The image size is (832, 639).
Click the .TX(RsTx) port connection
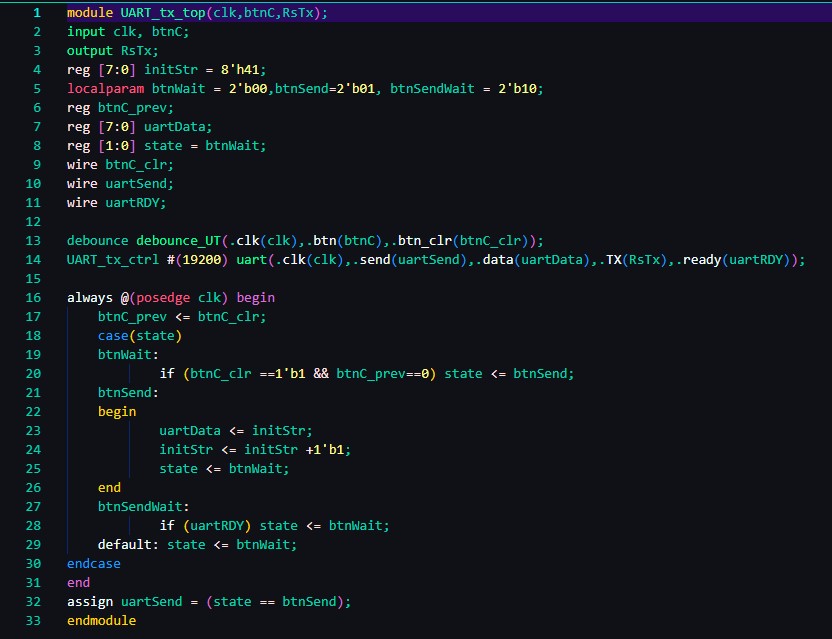[x=632, y=260]
